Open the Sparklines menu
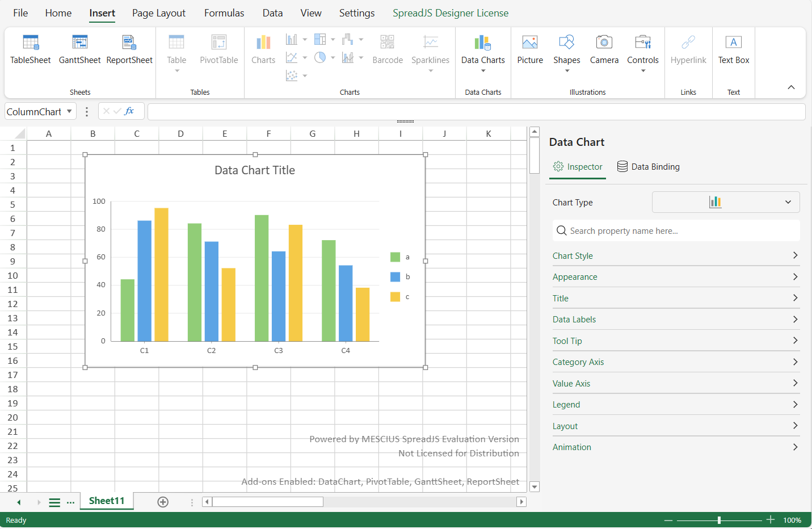 [430, 53]
